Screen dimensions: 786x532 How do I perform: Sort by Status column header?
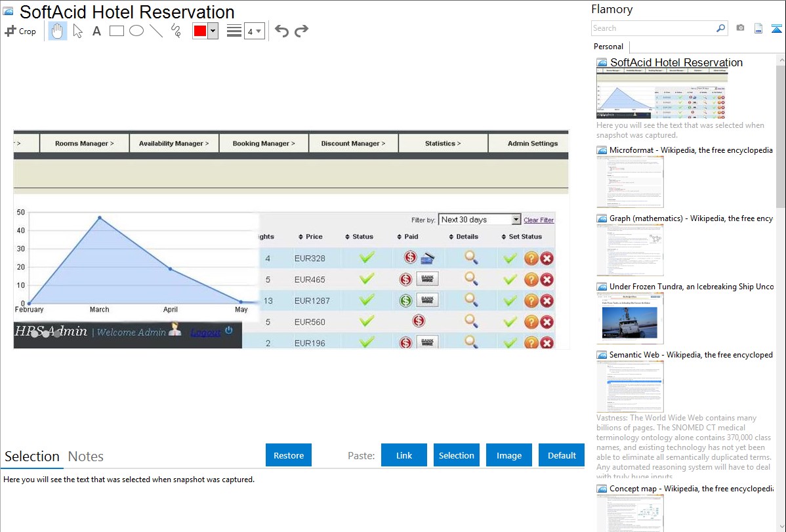[x=360, y=237]
